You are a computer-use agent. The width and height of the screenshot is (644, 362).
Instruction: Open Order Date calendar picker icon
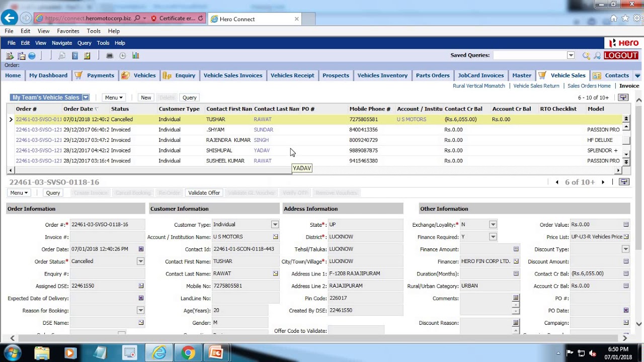[x=141, y=249]
